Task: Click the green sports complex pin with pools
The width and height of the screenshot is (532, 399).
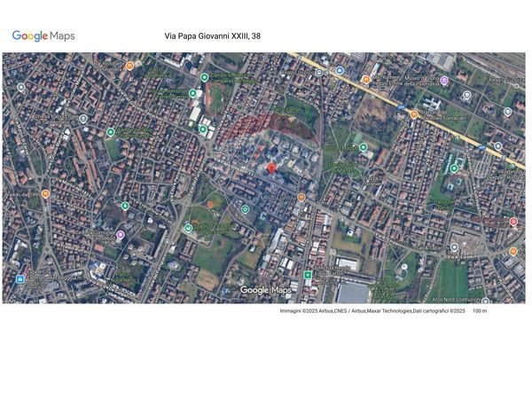Action: tap(454, 168)
